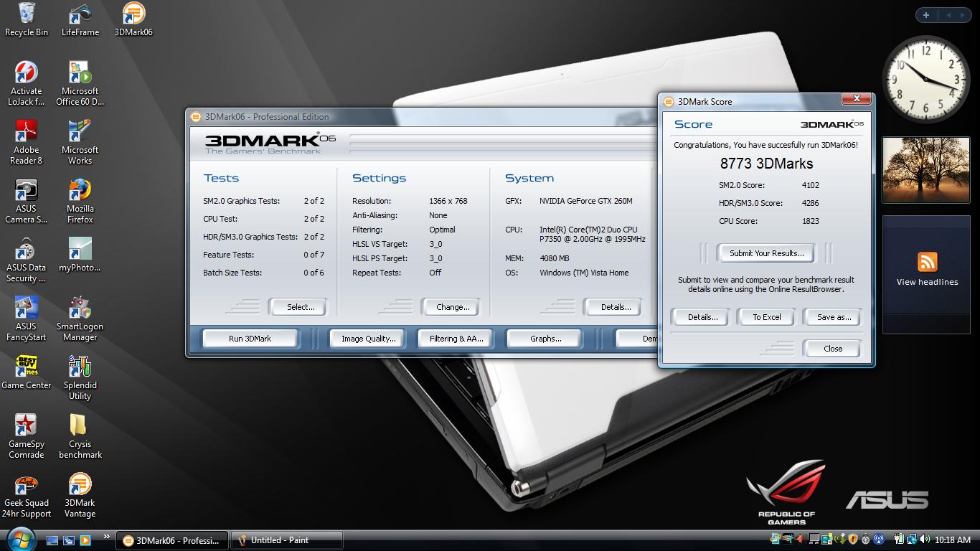The height and width of the screenshot is (551, 980).
Task: Select the Crysis benchmark folder
Action: pyautogui.click(x=80, y=436)
